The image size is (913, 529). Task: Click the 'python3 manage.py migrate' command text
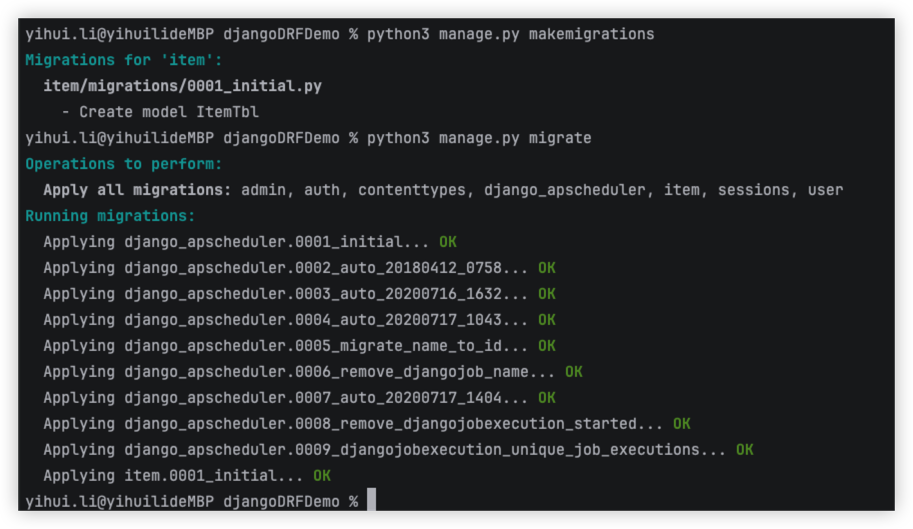[479, 138]
